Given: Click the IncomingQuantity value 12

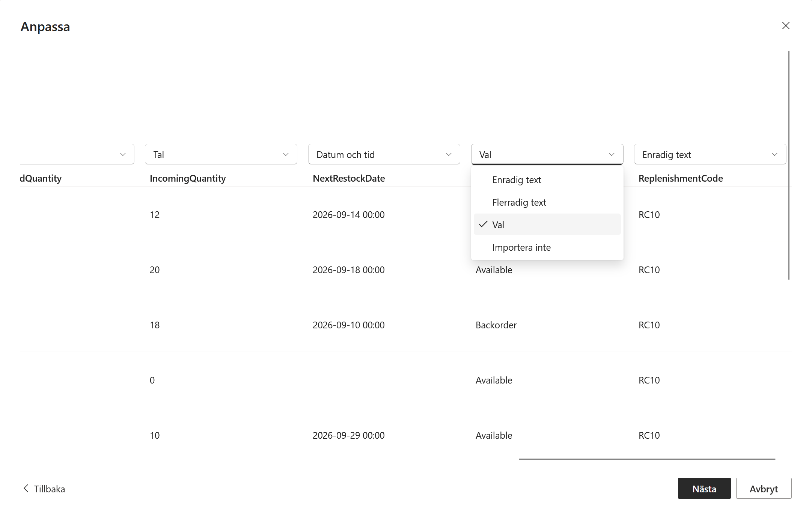Looking at the screenshot, I should 155,215.
